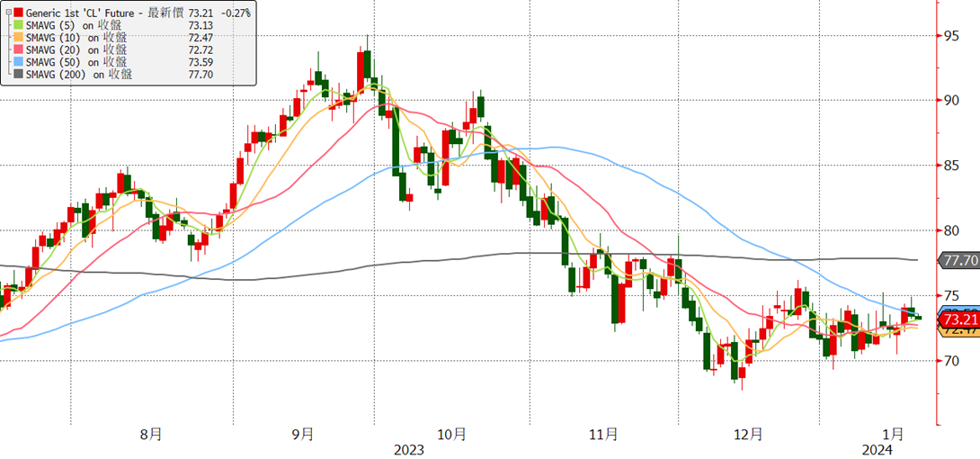Collapse the legend tree with the minus box
The image size is (980, 459).
(x=7, y=13)
